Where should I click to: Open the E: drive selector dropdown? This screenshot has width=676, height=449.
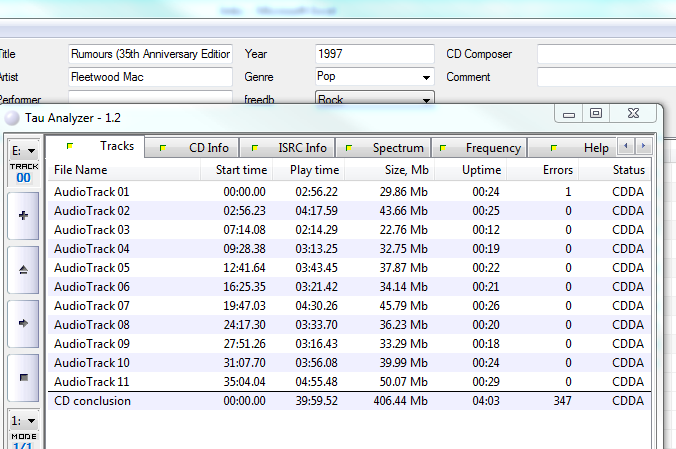23,151
